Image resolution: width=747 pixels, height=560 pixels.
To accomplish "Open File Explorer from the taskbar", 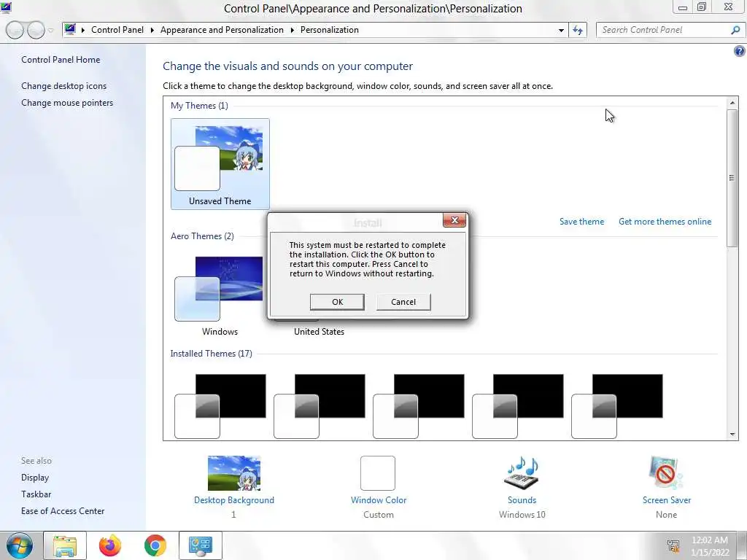I will coord(65,545).
